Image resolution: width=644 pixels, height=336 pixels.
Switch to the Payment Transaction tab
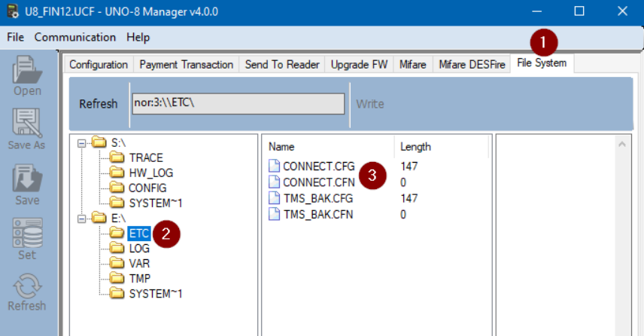[x=186, y=65]
